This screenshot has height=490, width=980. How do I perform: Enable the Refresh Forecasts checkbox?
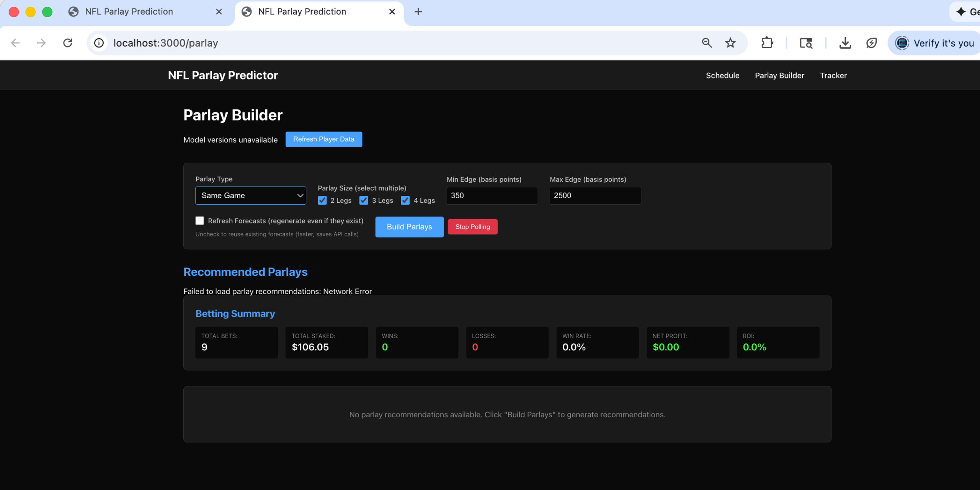point(200,221)
